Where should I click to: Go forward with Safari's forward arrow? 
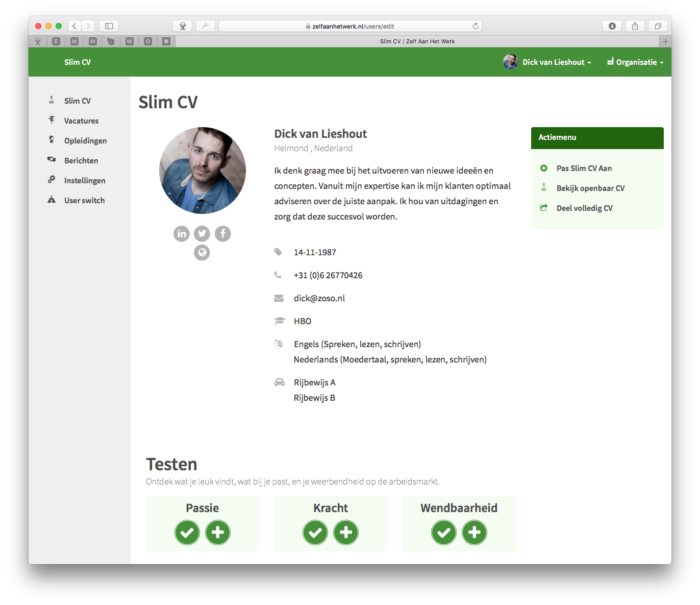click(88, 26)
